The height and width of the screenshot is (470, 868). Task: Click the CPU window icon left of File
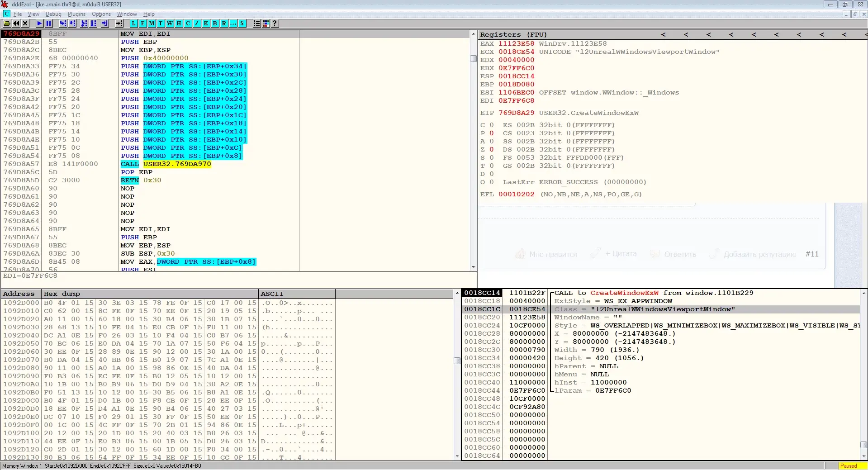pyautogui.click(x=6, y=14)
